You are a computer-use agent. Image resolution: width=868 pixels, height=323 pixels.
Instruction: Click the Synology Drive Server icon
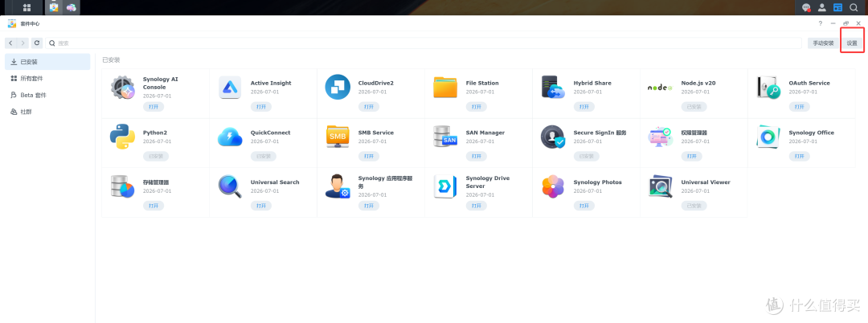point(445,186)
